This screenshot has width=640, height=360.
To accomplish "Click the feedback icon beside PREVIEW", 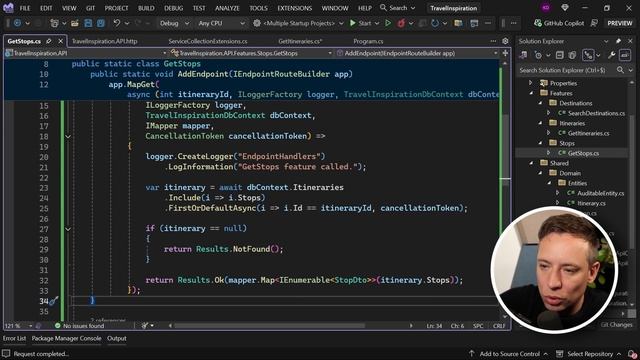I will (x=594, y=23).
